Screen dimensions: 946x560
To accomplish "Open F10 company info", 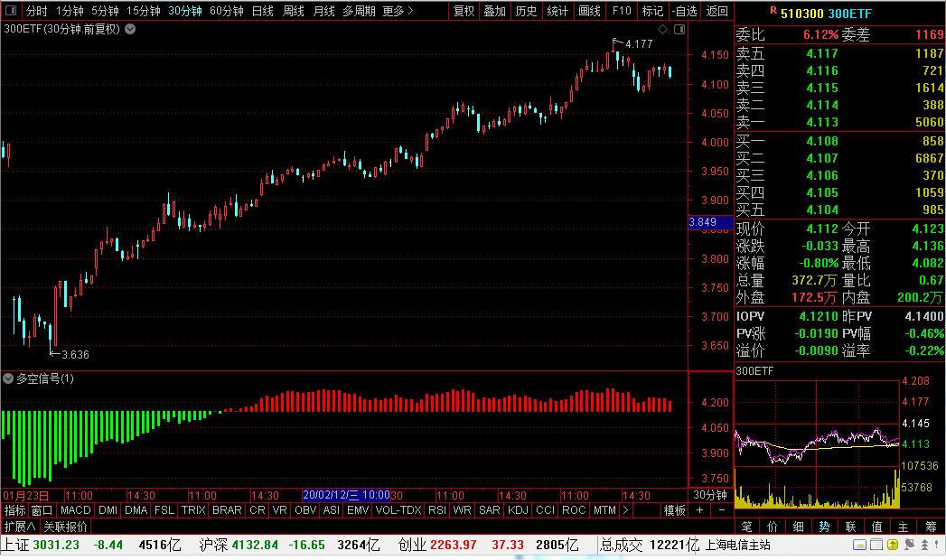I will tap(622, 11).
